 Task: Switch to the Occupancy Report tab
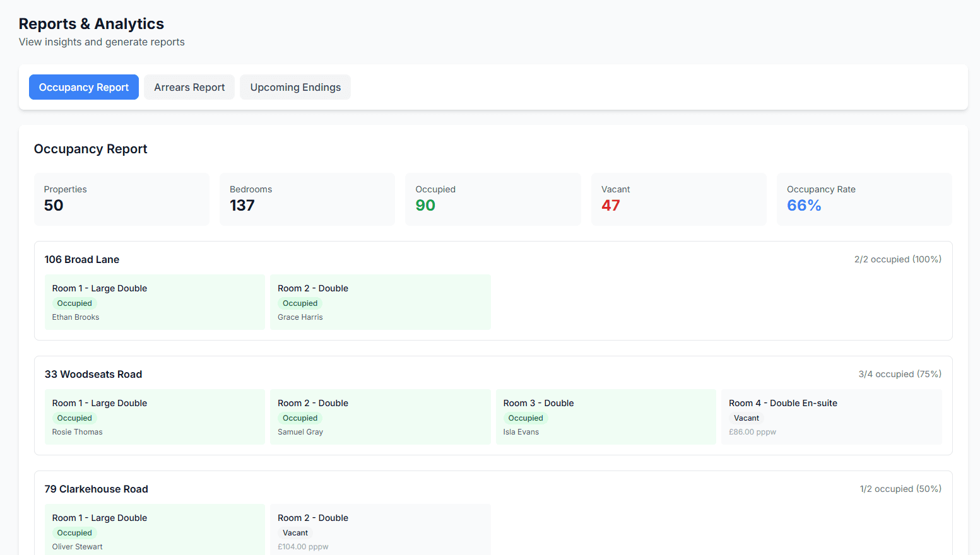[x=84, y=87]
